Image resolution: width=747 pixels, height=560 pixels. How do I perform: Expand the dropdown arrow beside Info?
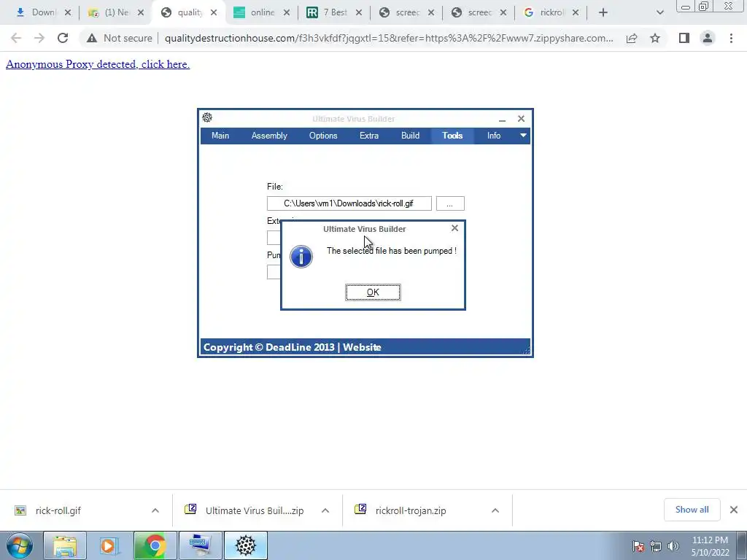[523, 136]
